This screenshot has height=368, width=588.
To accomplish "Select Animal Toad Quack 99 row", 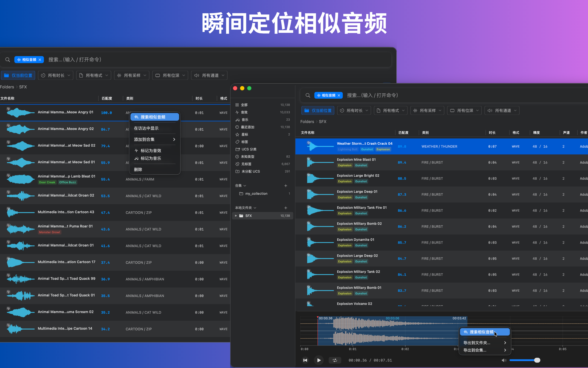I will pos(115,279).
